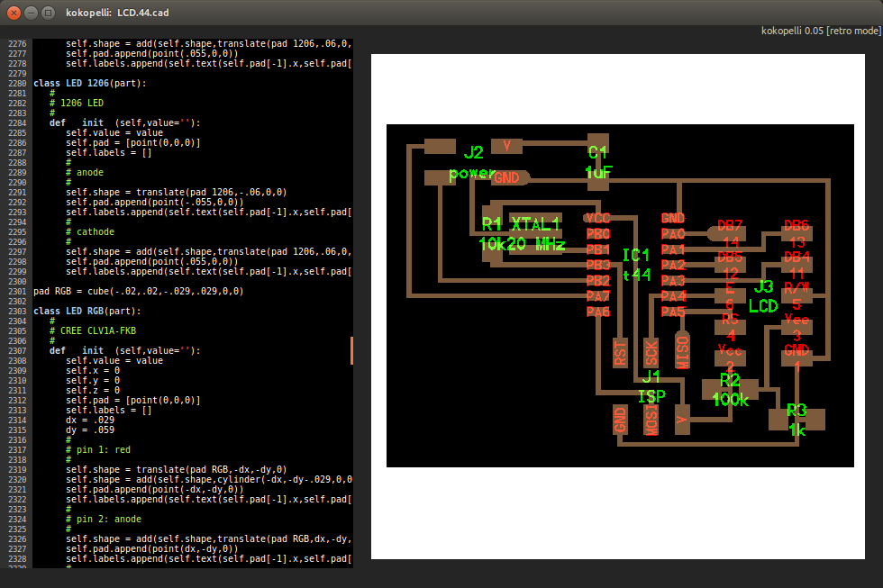Click the green 'LCD' label
The image size is (883, 588).
[x=763, y=307]
